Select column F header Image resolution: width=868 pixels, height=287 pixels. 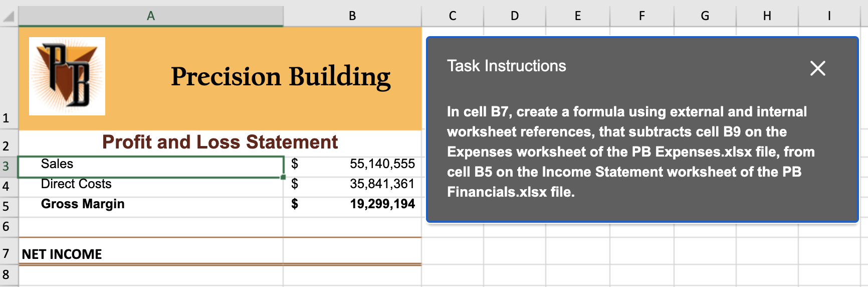642,16
